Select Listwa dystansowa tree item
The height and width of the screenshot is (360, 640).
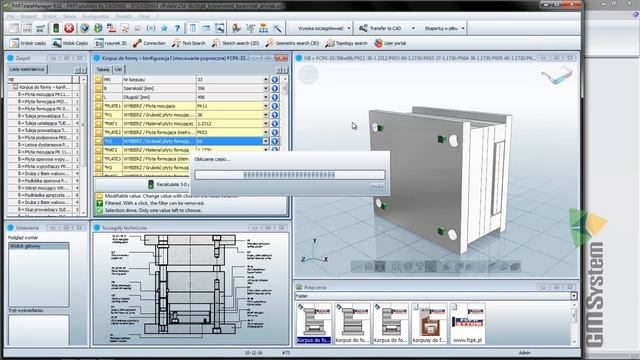[x=43, y=144]
